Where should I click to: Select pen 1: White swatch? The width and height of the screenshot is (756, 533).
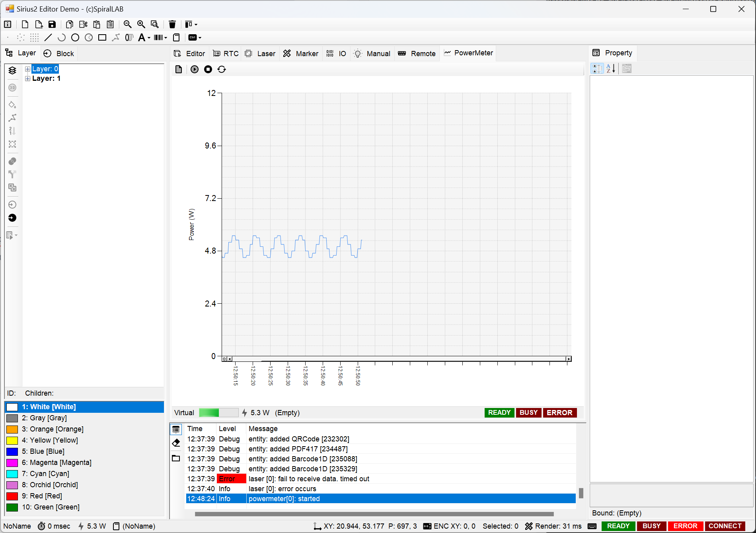pos(12,407)
